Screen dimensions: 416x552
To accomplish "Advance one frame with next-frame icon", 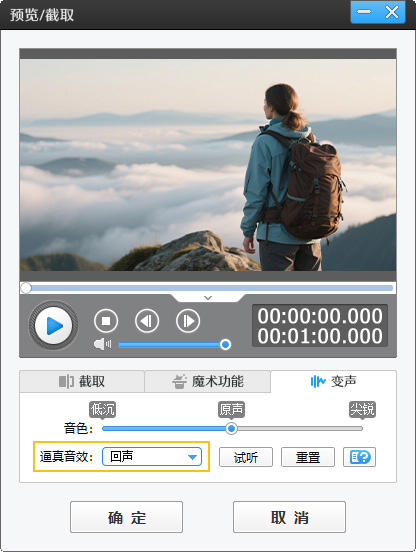I will tap(188, 321).
